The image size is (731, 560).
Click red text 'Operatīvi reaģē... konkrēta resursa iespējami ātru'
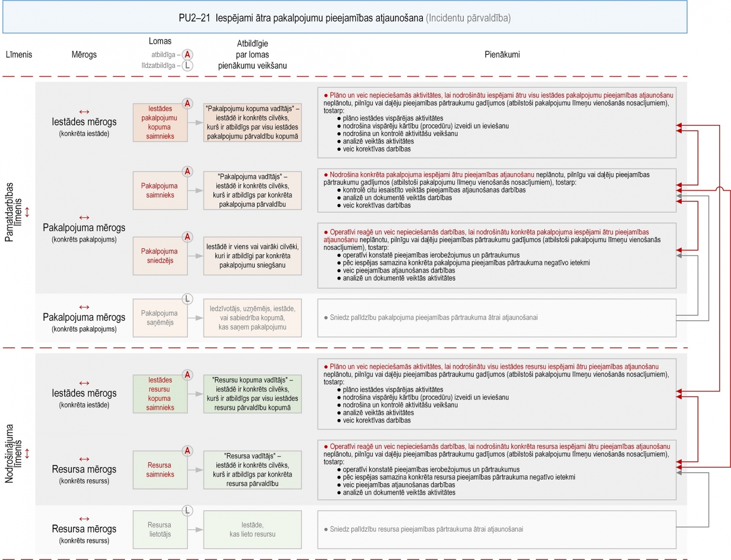point(497,446)
